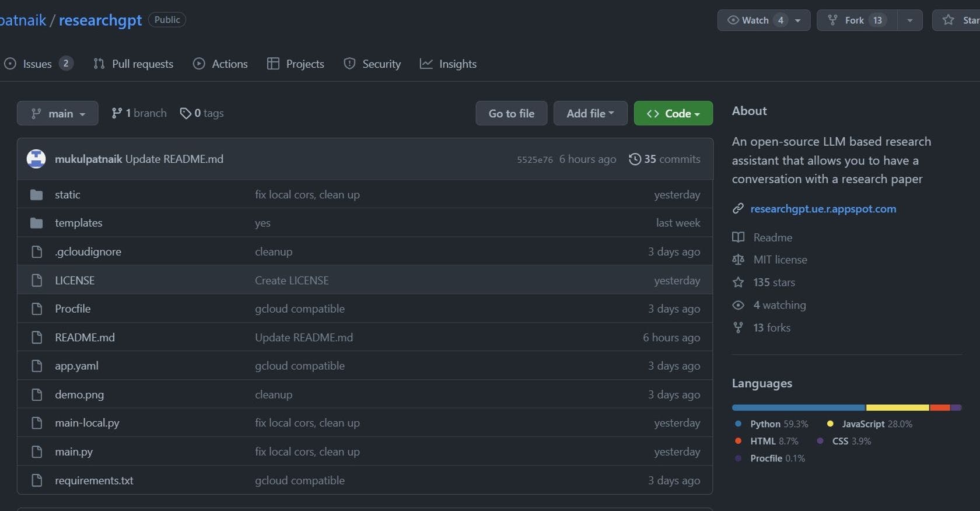The height and width of the screenshot is (511, 980).
Task: Click the commit history clock icon
Action: [x=635, y=159]
